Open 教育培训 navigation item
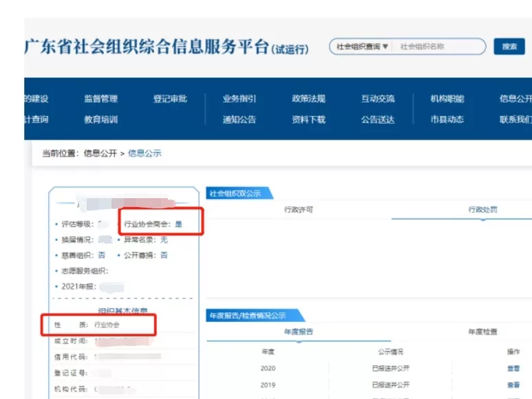 click(x=100, y=120)
